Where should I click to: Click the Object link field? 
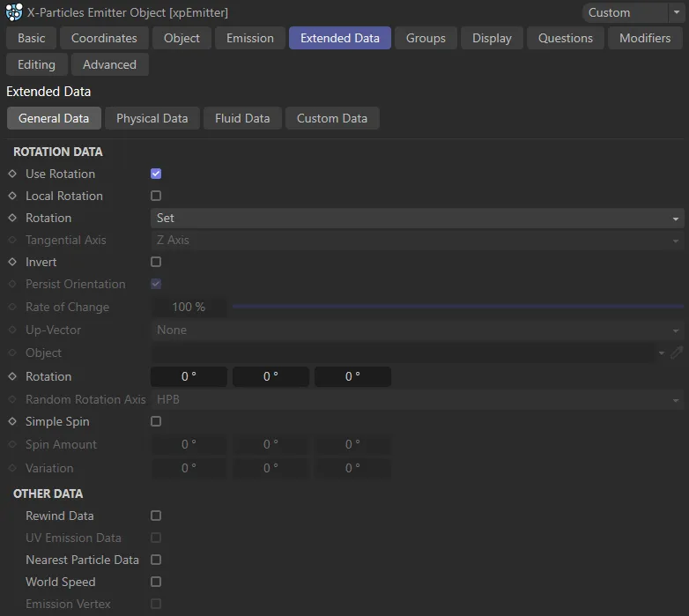tap(402, 353)
